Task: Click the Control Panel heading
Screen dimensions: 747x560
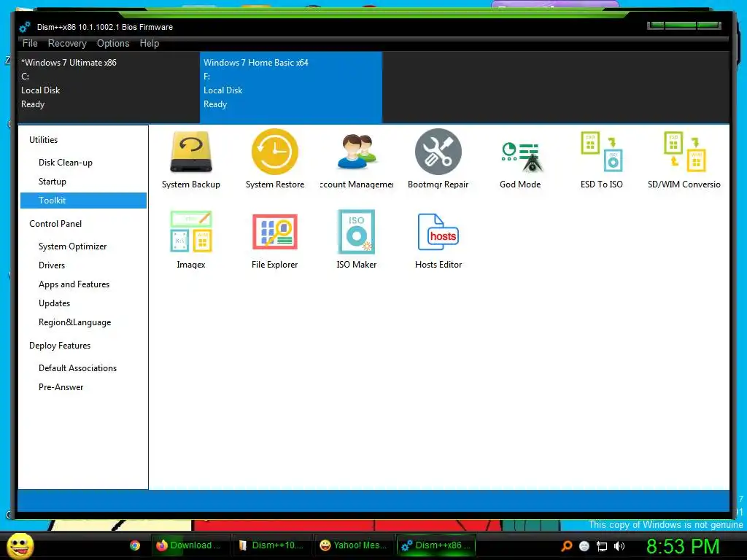Action: [x=55, y=224]
